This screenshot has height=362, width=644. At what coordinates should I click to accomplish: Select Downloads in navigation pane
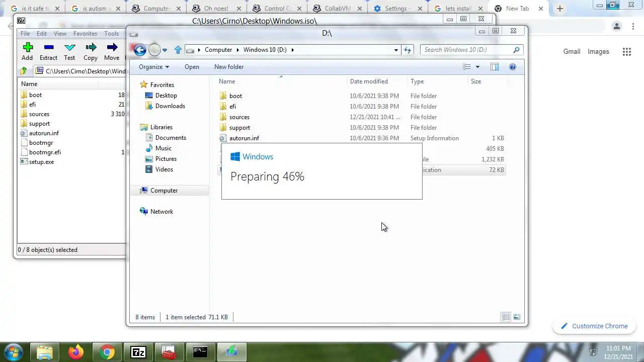tap(170, 106)
